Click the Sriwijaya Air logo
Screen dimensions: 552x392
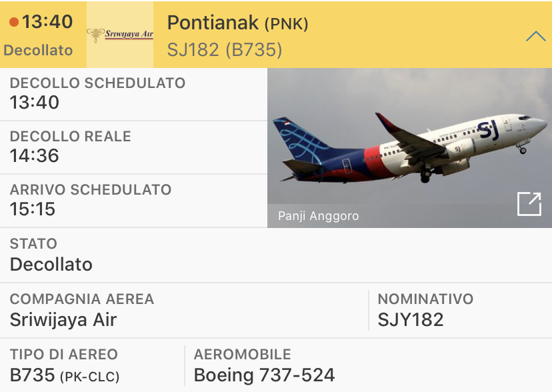tap(120, 35)
